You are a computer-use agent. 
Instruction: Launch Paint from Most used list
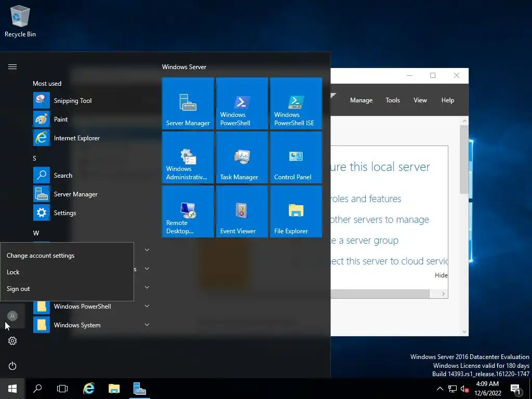point(91,119)
